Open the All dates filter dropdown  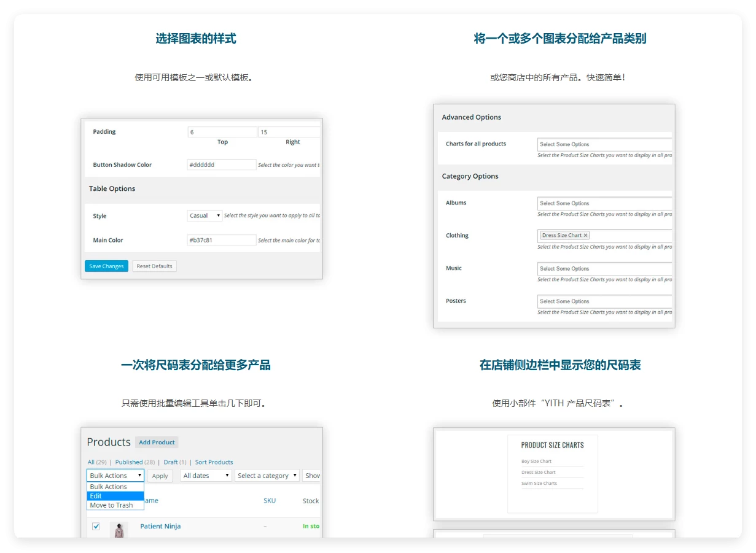(x=205, y=475)
